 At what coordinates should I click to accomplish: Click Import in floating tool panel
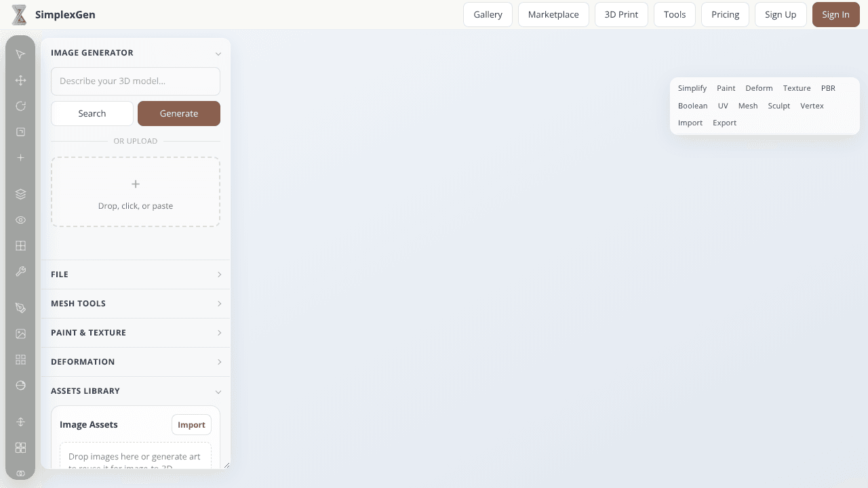coord(690,123)
